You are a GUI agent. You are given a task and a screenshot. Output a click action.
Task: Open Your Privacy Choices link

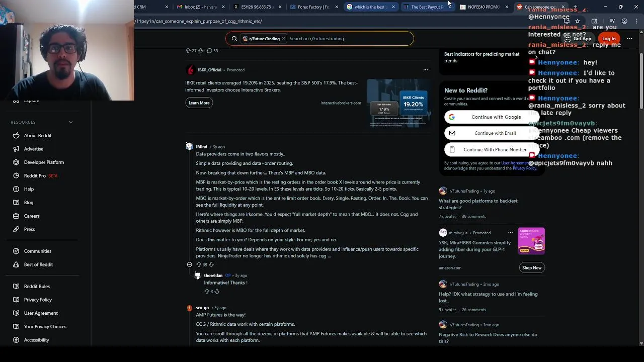45,327
